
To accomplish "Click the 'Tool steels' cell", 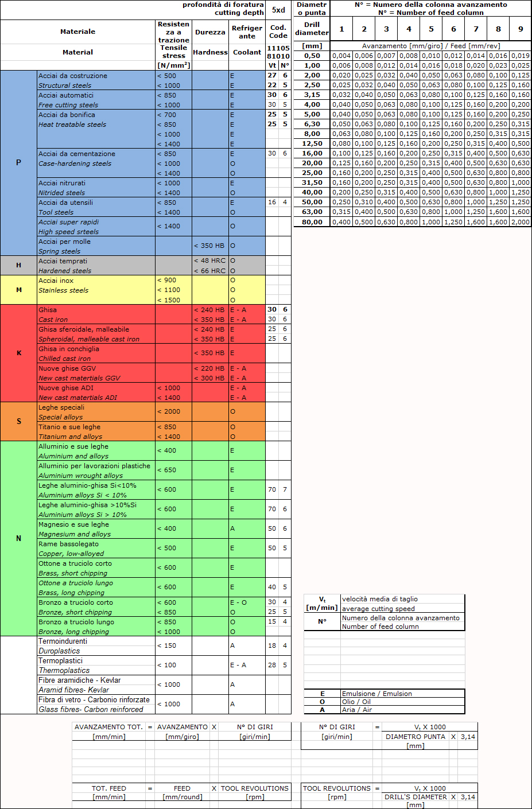I will [96, 212].
